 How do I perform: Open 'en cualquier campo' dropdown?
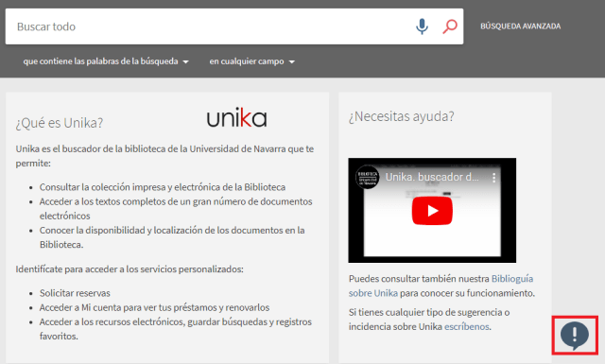tap(252, 61)
